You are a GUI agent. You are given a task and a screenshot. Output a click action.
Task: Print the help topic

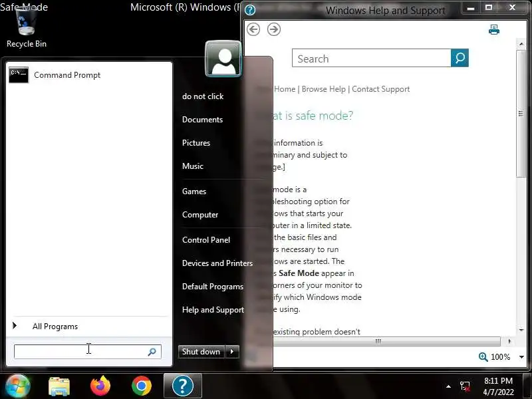pos(494,30)
